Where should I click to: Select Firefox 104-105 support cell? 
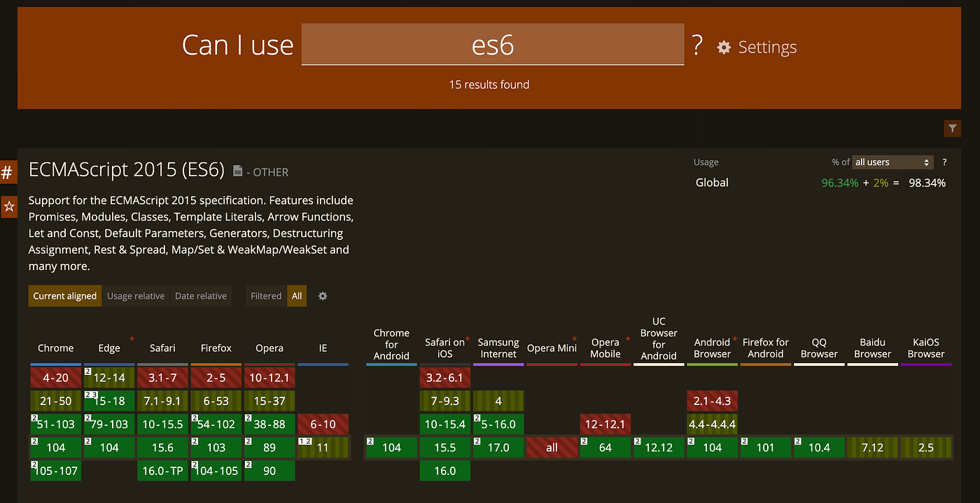point(216,471)
